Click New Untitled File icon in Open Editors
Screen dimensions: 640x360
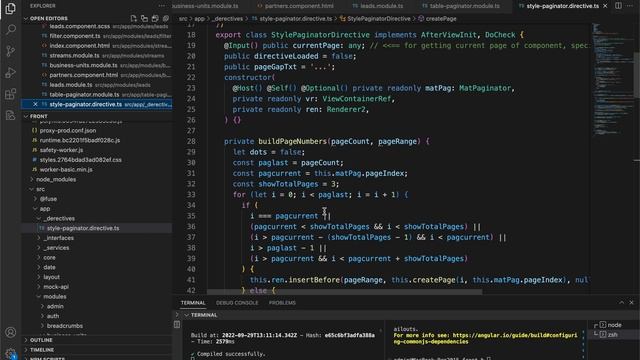[133, 18]
